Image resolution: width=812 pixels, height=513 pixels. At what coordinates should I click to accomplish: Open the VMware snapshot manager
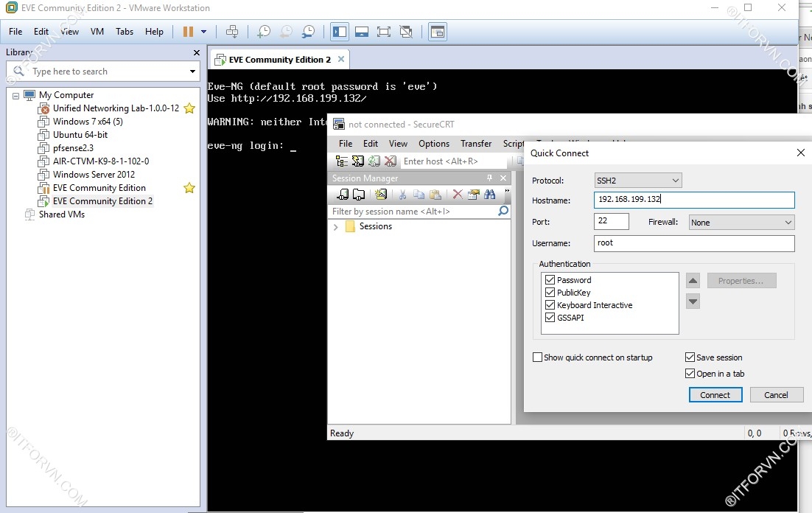(x=309, y=32)
